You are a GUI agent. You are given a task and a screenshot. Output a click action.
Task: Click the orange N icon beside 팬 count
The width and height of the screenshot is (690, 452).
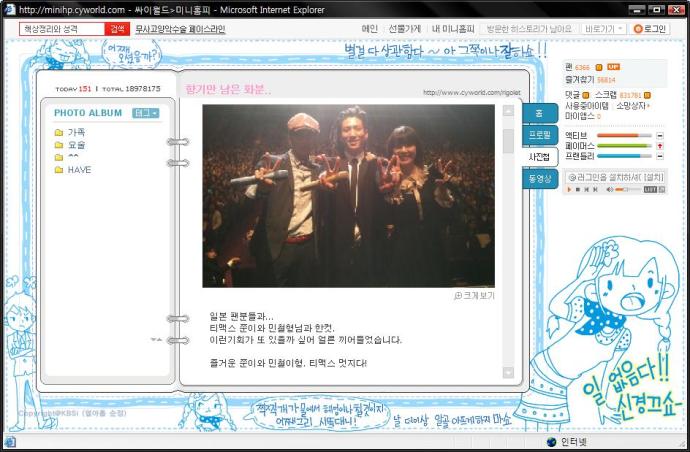[x=599, y=67]
